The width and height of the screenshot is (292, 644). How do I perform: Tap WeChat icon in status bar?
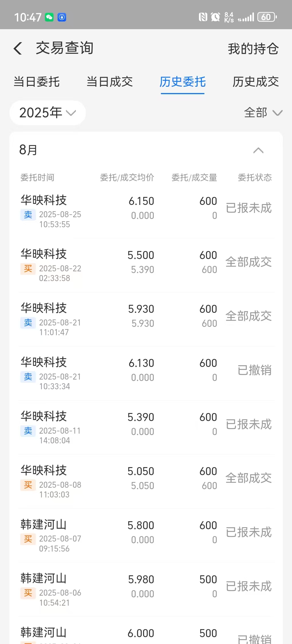coord(49,17)
